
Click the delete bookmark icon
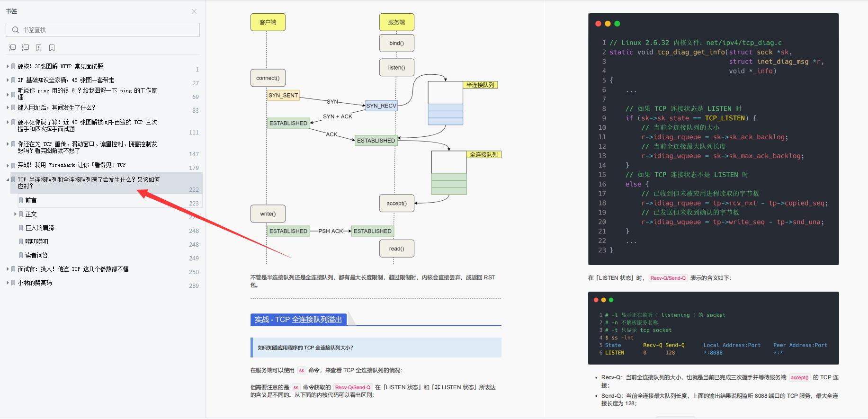(x=52, y=48)
